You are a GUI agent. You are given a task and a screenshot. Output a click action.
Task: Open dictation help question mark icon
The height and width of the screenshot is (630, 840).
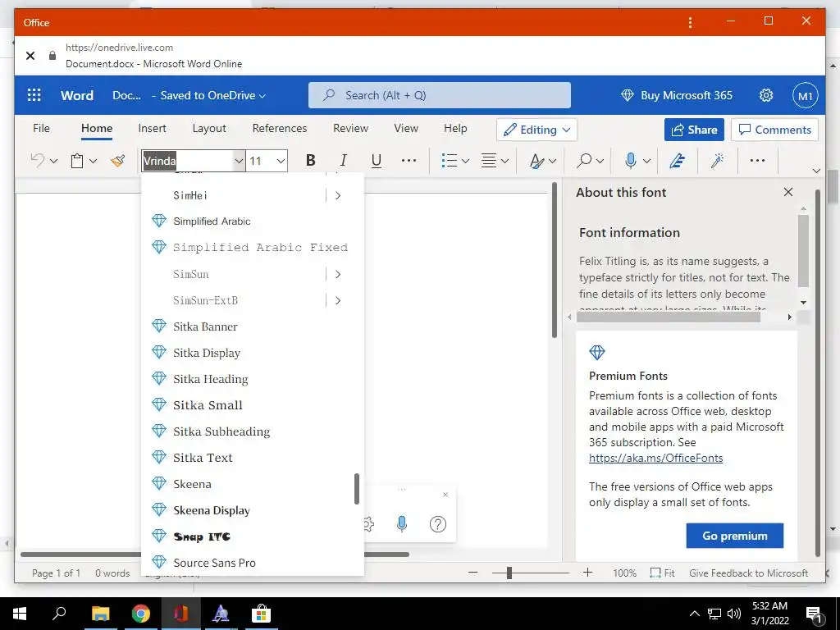point(438,523)
